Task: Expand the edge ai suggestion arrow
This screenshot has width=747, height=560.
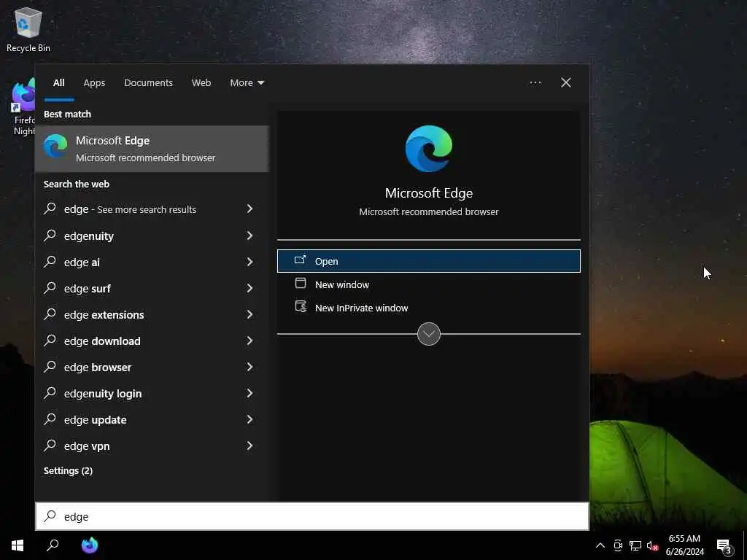Action: pyautogui.click(x=249, y=262)
